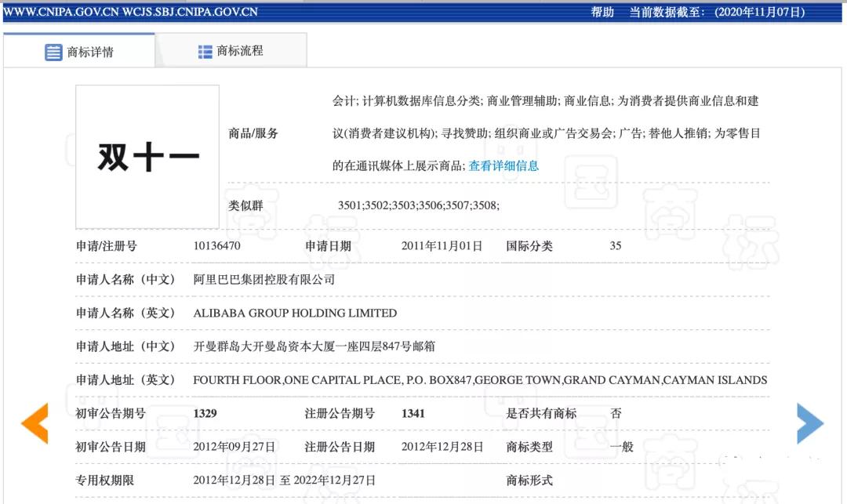Click the blue right arrow for next trademark

pyautogui.click(x=812, y=424)
